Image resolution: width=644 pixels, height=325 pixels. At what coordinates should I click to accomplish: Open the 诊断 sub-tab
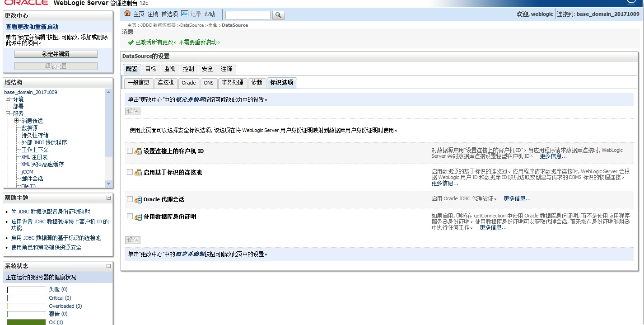point(257,82)
